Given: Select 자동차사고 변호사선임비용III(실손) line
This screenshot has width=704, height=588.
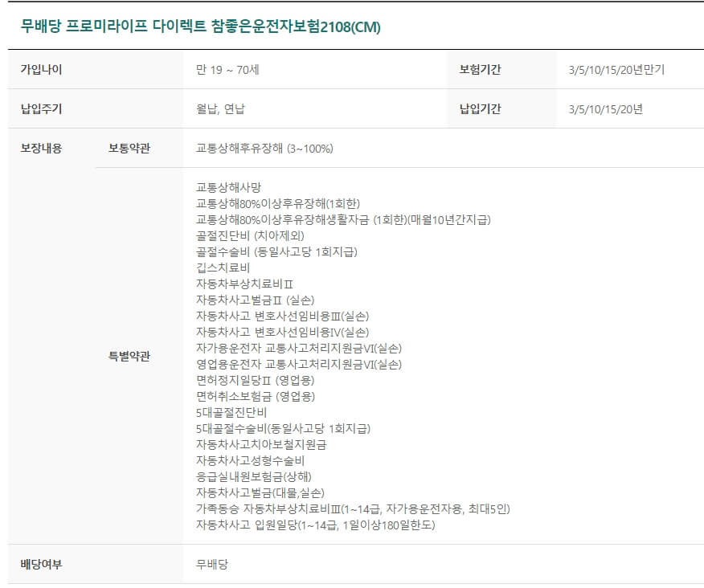Looking at the screenshot, I should [282, 316].
